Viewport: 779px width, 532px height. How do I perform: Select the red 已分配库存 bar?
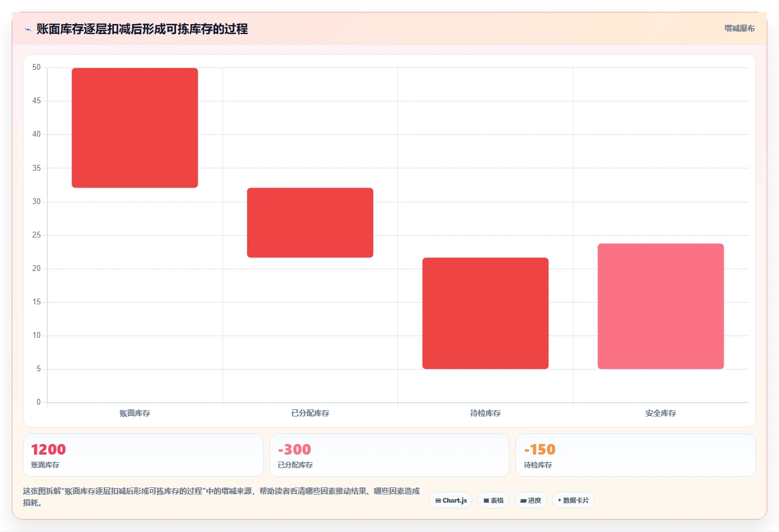coord(310,223)
